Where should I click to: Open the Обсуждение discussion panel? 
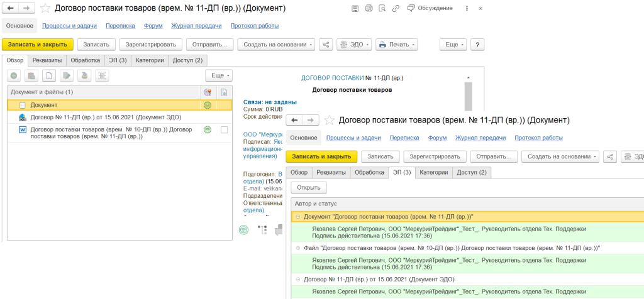[430, 8]
